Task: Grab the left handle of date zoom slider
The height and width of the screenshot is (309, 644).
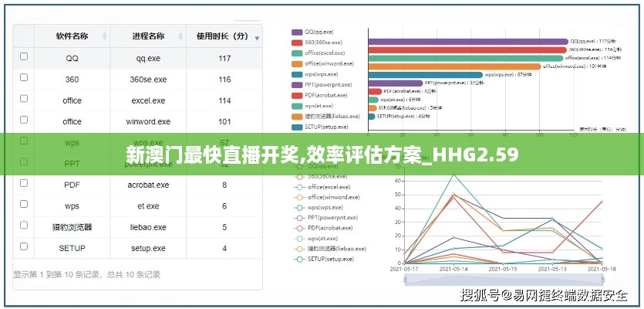Action: (406, 280)
